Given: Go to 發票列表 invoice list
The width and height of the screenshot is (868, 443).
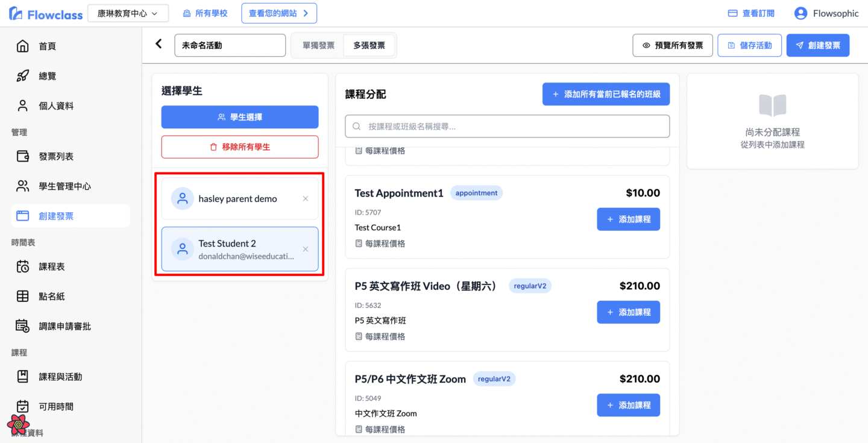Looking at the screenshot, I should (x=56, y=157).
